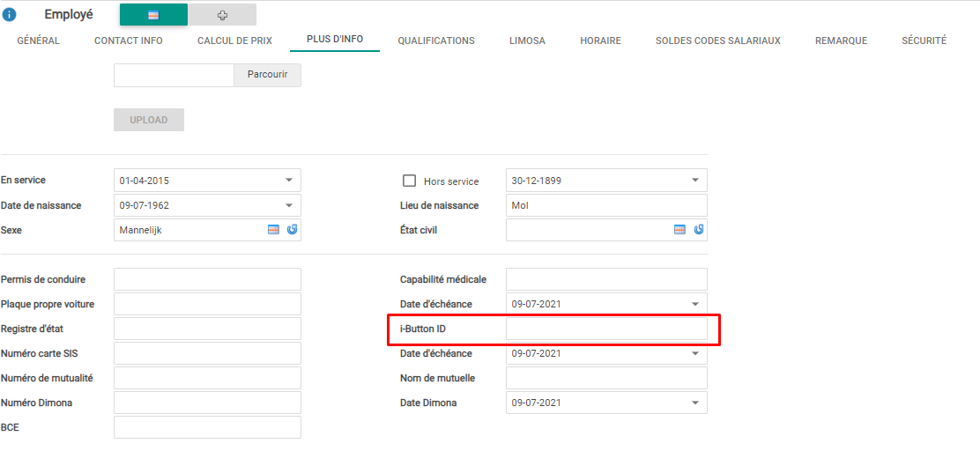
Task: Go to the Général tab
Action: coord(38,41)
